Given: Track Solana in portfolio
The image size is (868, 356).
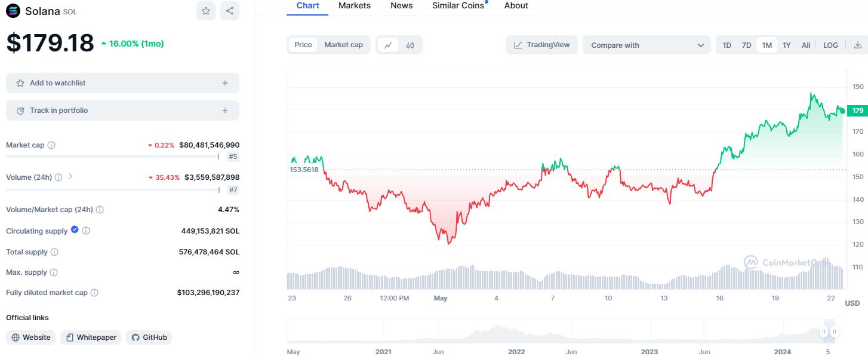Looking at the screenshot, I should [x=122, y=111].
